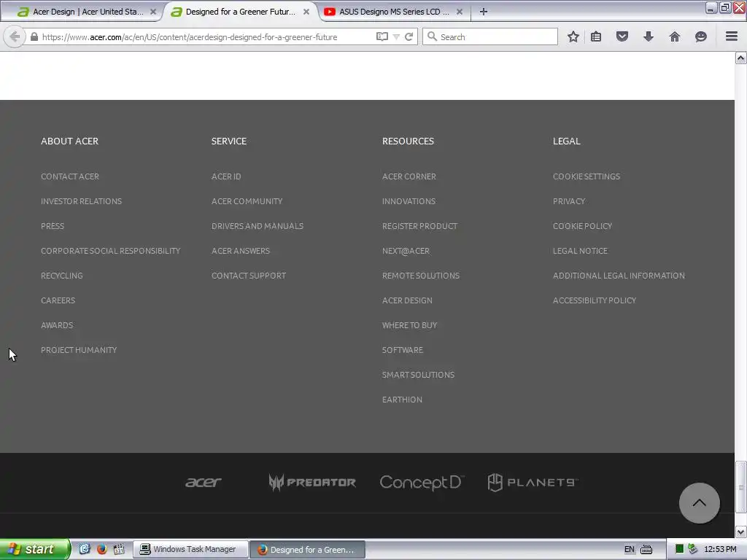Image resolution: width=747 pixels, height=560 pixels.
Task: Open Acer Design footer link
Action: click(x=407, y=300)
